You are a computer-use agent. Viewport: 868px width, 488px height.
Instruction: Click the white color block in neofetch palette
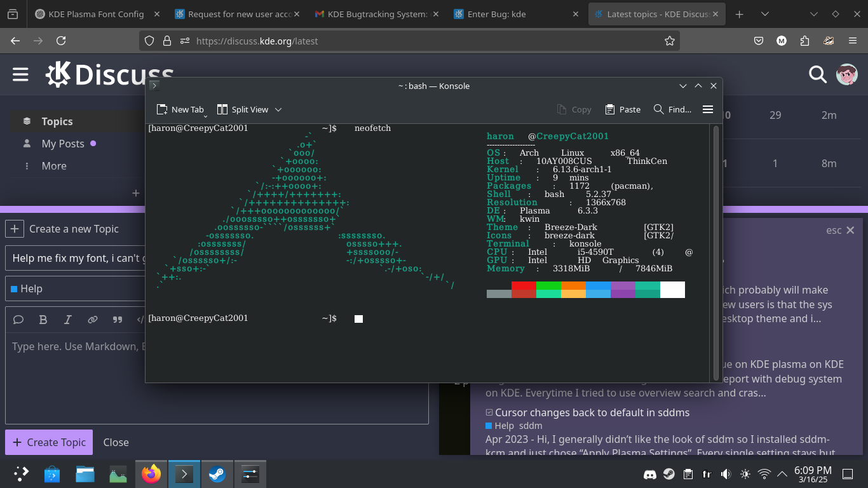tap(672, 290)
